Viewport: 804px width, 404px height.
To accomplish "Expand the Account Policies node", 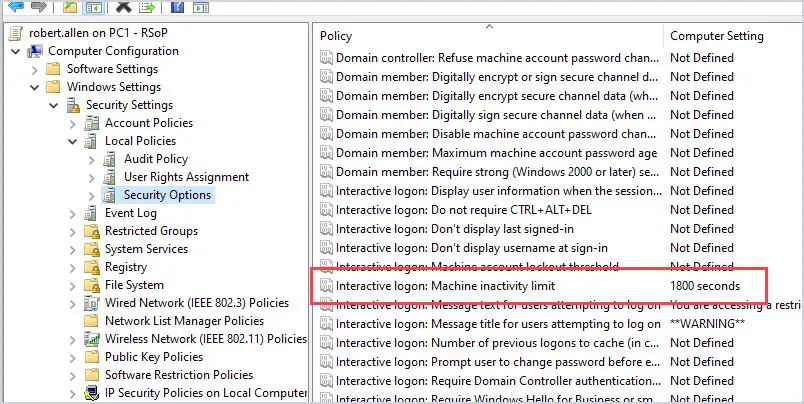I will coord(73,123).
